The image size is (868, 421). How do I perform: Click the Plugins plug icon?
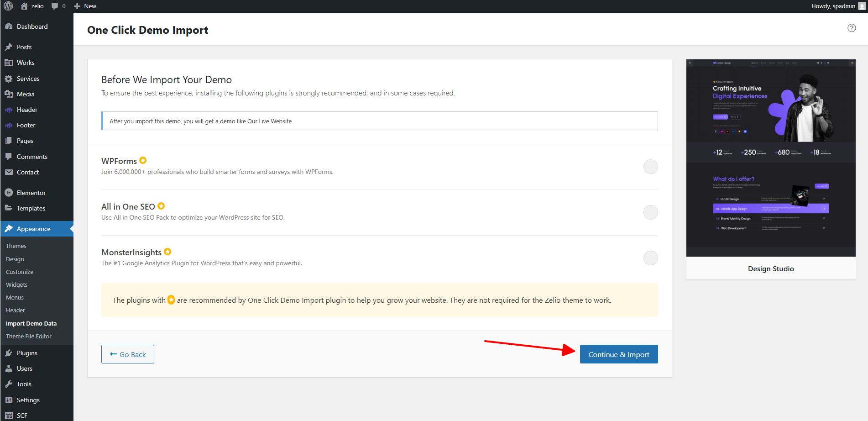point(9,353)
